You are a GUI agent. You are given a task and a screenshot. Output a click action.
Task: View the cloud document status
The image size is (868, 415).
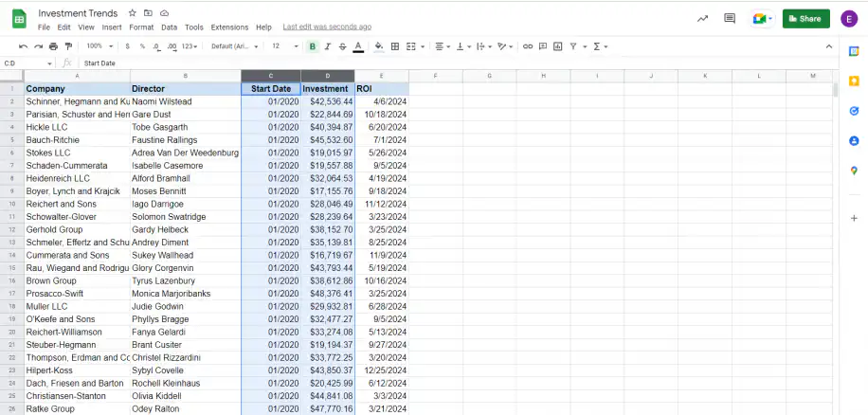tap(164, 13)
